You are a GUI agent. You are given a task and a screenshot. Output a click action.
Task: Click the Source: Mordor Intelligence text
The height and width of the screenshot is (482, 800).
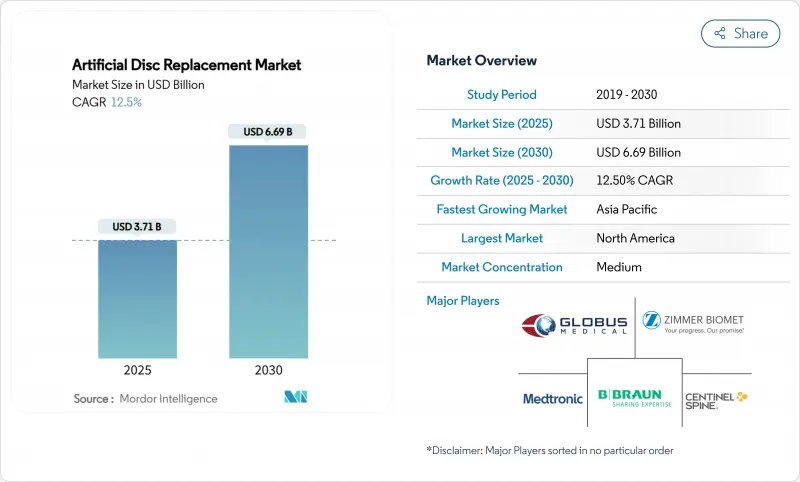point(145,399)
